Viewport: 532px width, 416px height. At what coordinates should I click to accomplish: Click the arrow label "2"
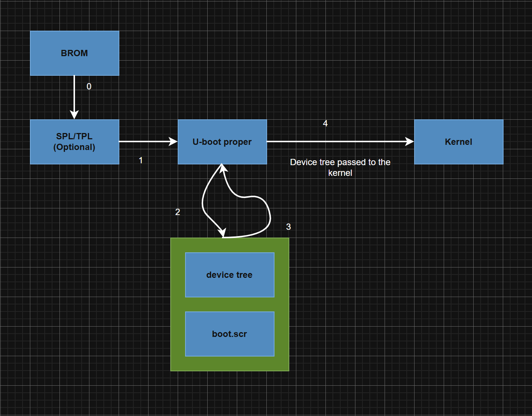click(178, 212)
